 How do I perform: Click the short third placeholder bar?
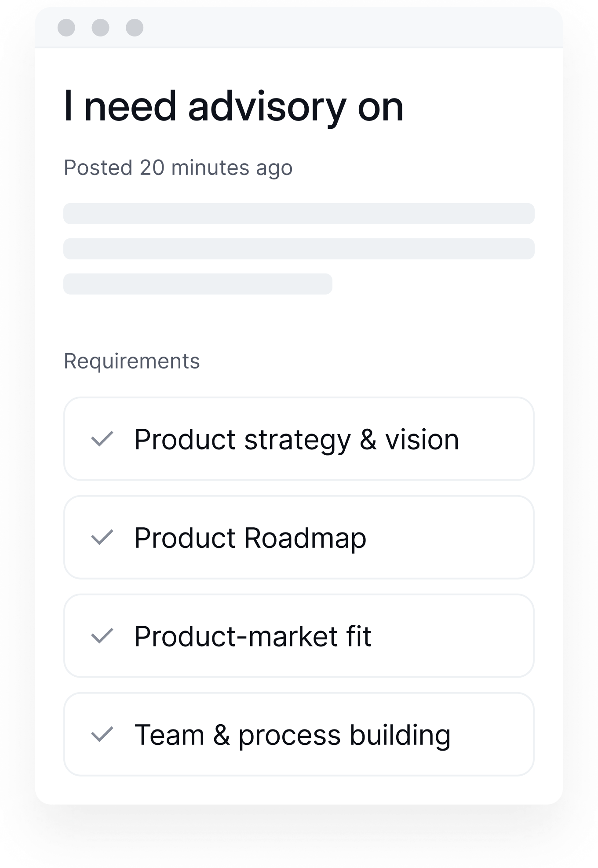(x=198, y=284)
